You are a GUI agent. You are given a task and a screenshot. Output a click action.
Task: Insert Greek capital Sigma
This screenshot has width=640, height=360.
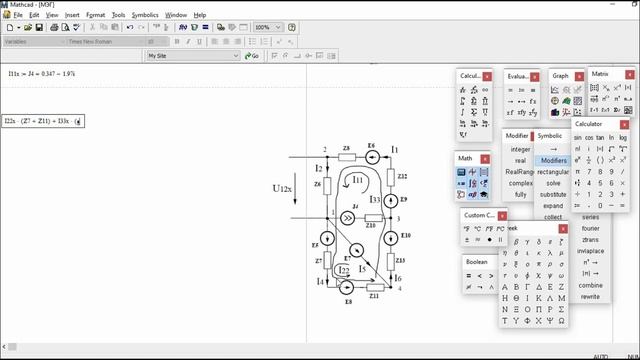tap(561, 309)
